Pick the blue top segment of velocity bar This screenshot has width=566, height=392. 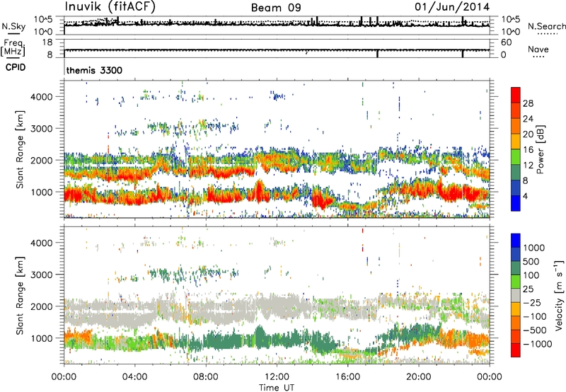tap(516, 241)
